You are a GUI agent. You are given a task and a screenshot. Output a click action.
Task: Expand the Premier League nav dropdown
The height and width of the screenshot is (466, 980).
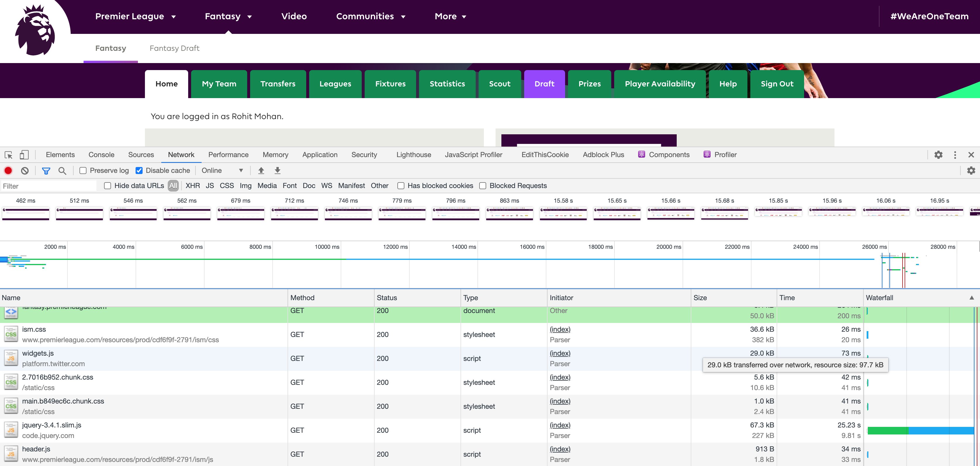point(135,16)
